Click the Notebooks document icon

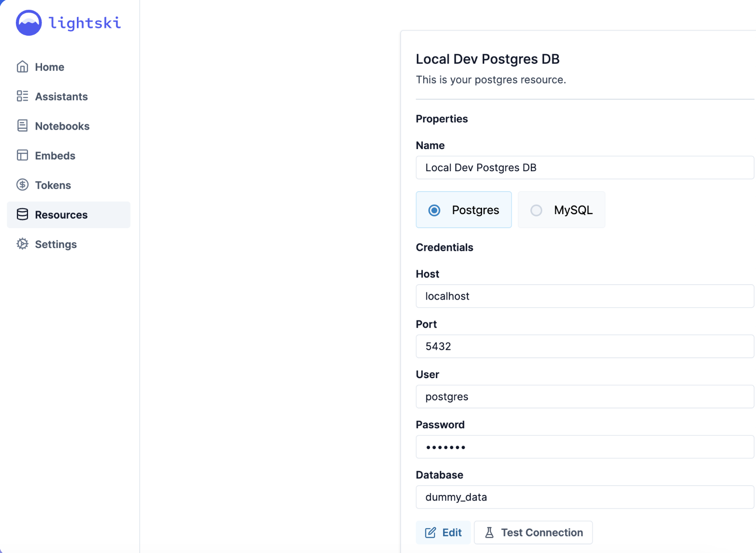click(x=22, y=126)
